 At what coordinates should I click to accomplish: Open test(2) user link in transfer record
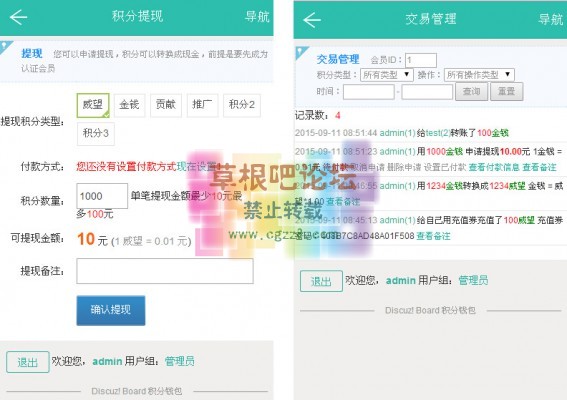(438, 133)
